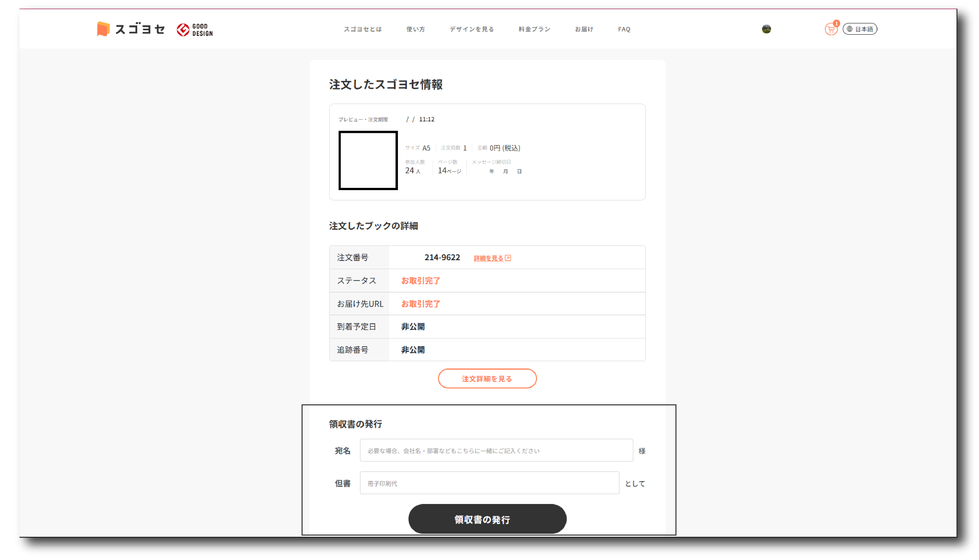Open 料金プラン from the header
Viewport: 979px width, 560px height.
(x=534, y=29)
